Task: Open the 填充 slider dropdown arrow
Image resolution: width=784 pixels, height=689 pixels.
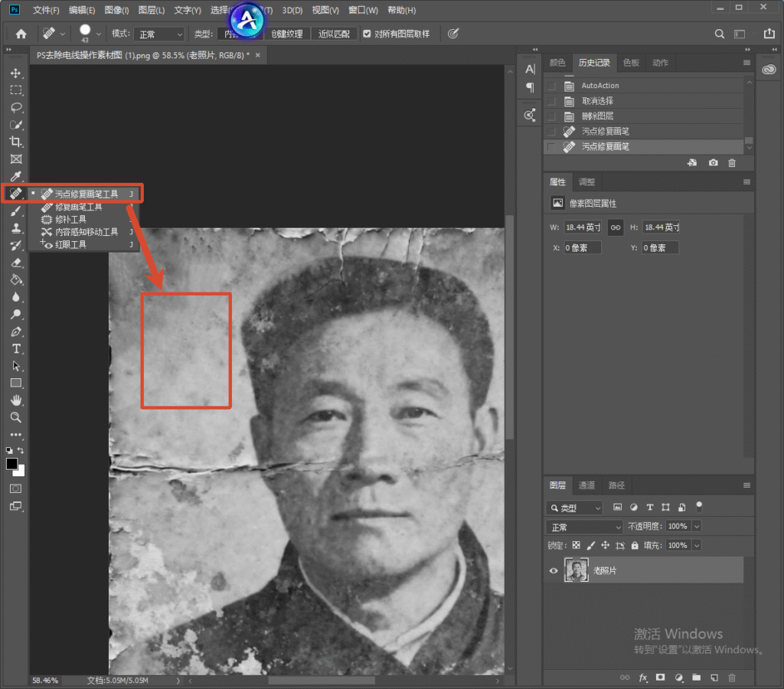Action: 697,546
